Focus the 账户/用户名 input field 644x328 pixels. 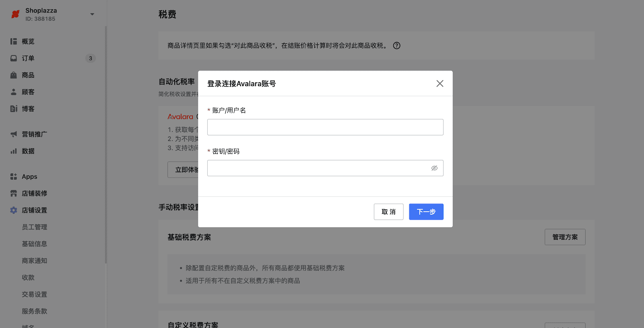tap(325, 127)
